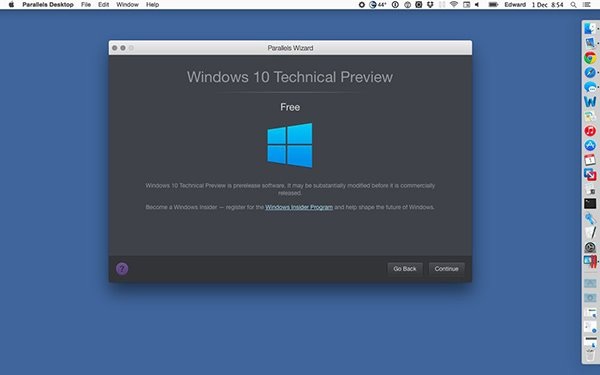Open Notification Center icon
Image resolution: width=600 pixels, height=375 pixels.
point(586,5)
